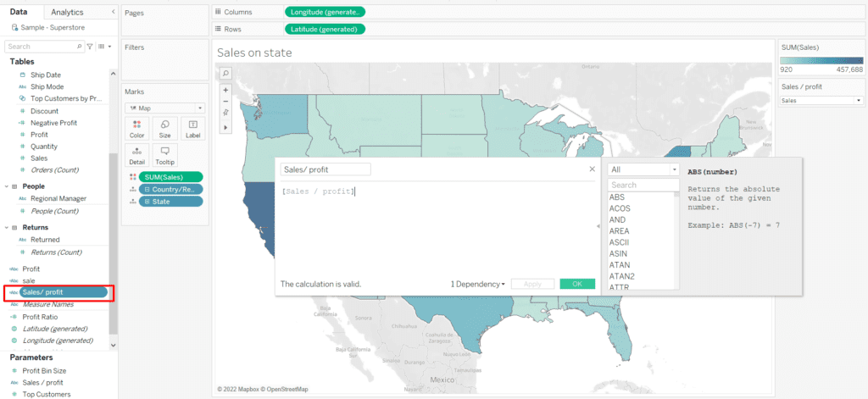Expand the State pill hierarchy

[147, 202]
